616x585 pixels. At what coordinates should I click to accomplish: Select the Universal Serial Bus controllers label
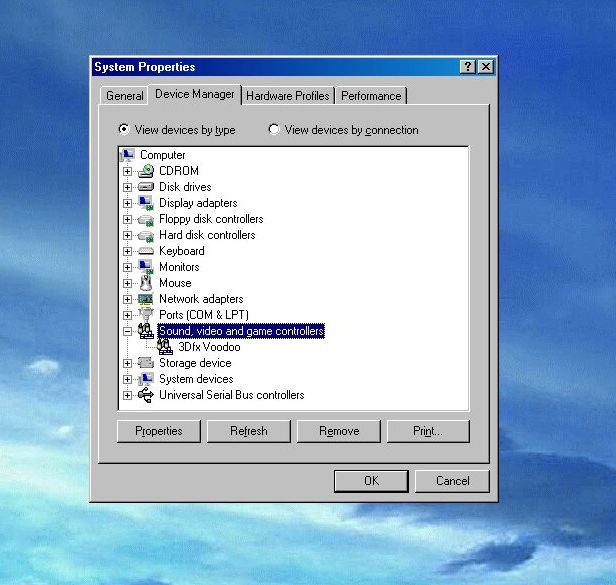click(232, 395)
